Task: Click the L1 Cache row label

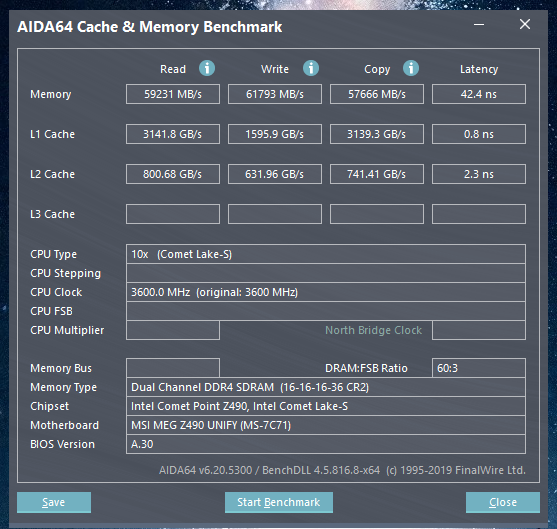Action: pyautogui.click(x=53, y=134)
